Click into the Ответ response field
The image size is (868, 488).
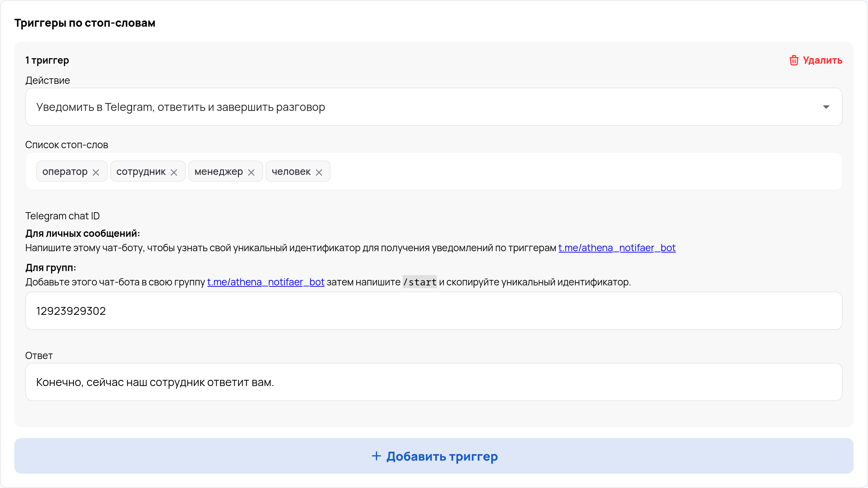433,382
